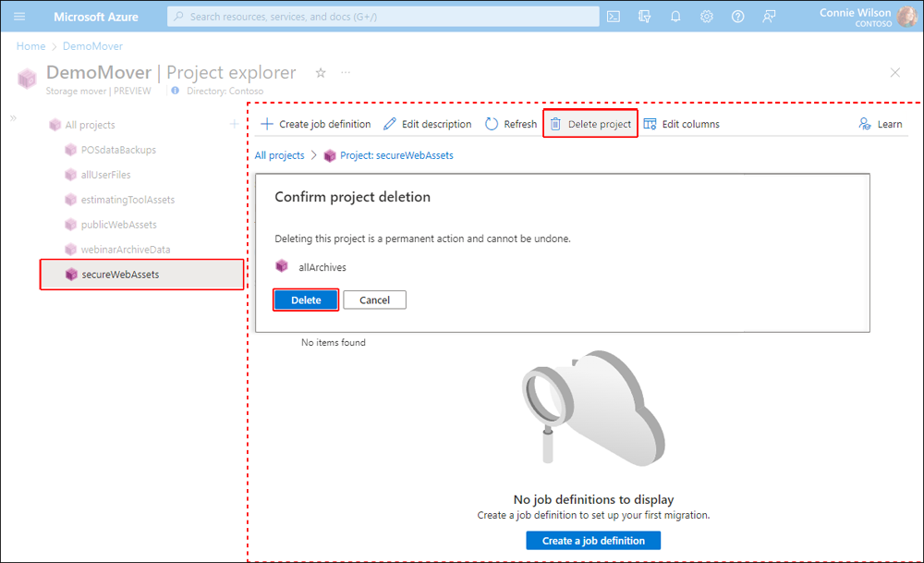Click Edit description in toolbar
Screen dimensions: 924x563
pyautogui.click(x=427, y=124)
